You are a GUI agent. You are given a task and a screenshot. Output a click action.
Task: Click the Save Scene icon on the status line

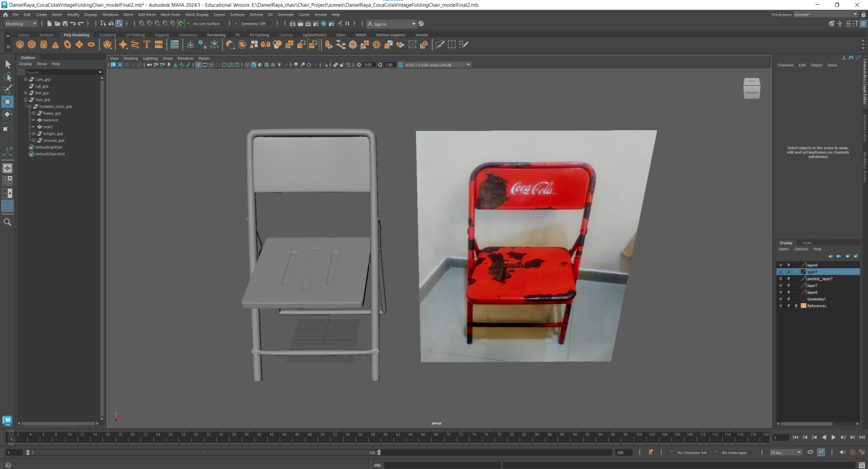coord(64,24)
